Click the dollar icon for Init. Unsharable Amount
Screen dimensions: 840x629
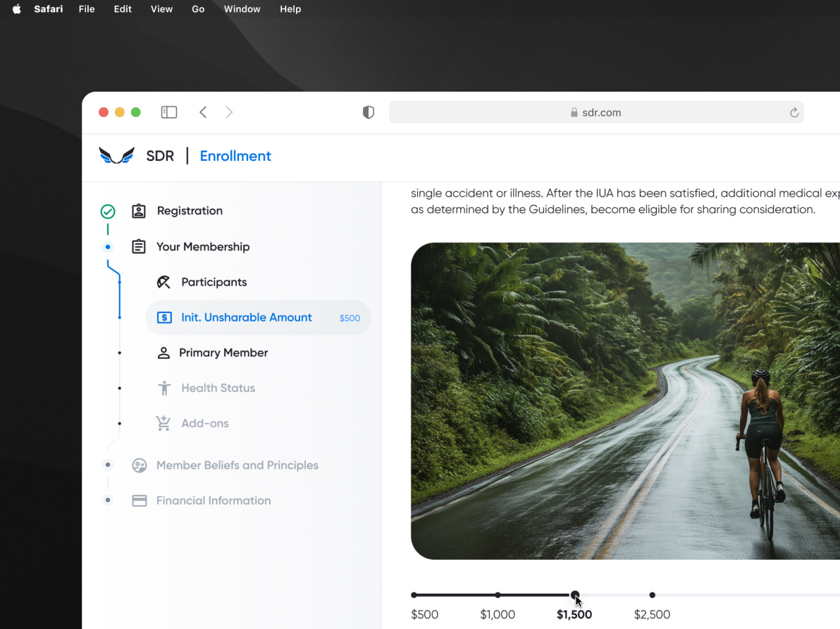164,317
